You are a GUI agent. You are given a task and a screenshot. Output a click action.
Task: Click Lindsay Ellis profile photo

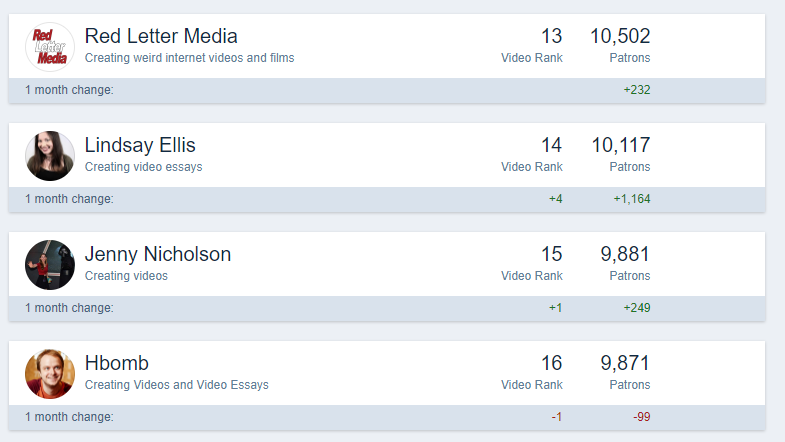(50, 156)
